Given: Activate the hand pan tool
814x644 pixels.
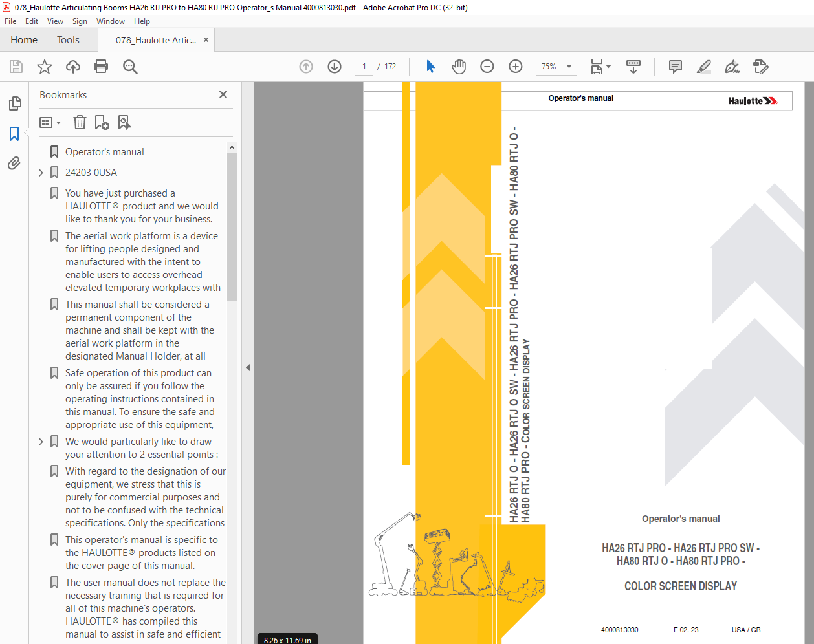Looking at the screenshot, I should click(x=459, y=67).
